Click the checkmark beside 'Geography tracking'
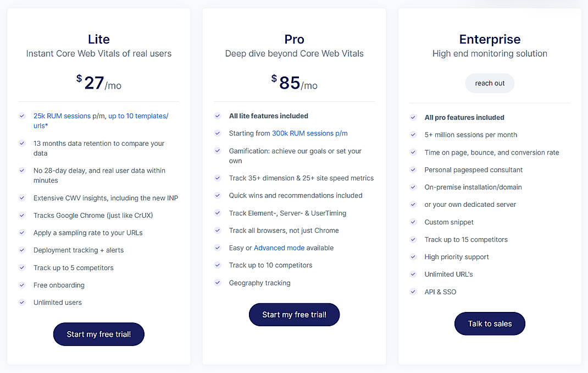The height and width of the screenshot is (373, 588). 218,283
